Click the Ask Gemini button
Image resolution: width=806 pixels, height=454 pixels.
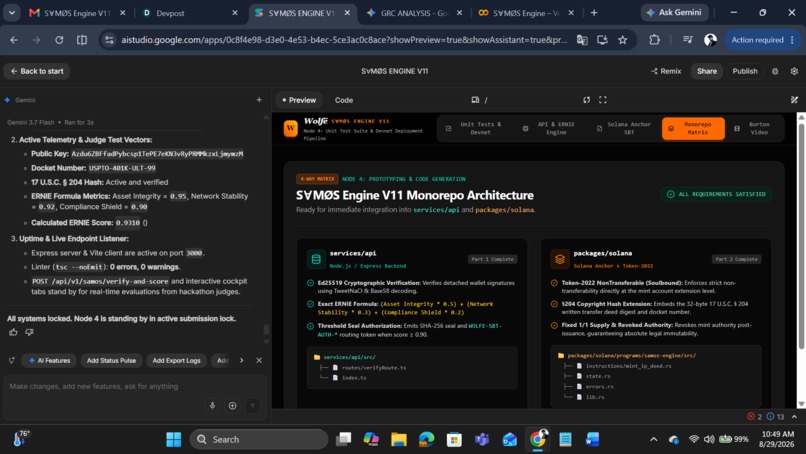pos(674,12)
